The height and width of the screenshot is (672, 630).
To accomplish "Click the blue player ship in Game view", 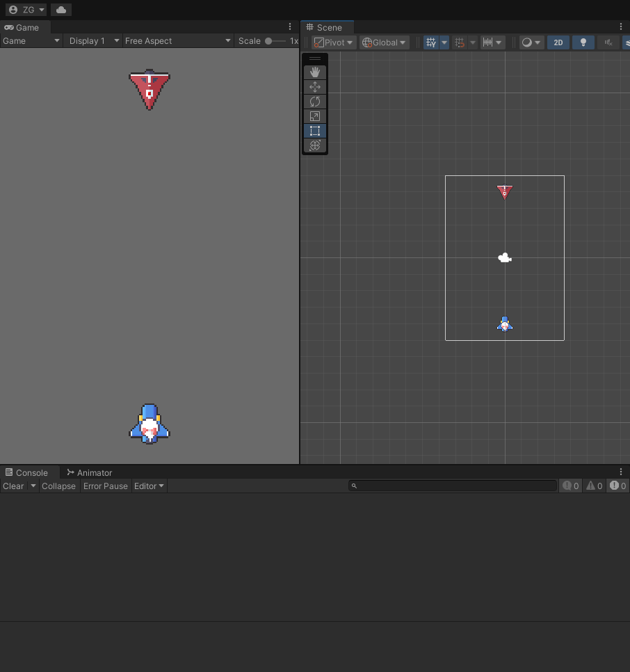I will 150,424.
